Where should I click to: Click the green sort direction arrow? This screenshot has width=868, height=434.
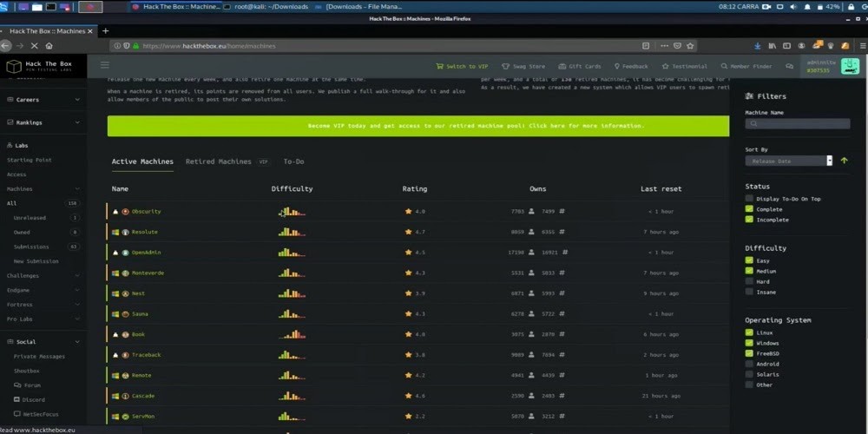pos(845,161)
